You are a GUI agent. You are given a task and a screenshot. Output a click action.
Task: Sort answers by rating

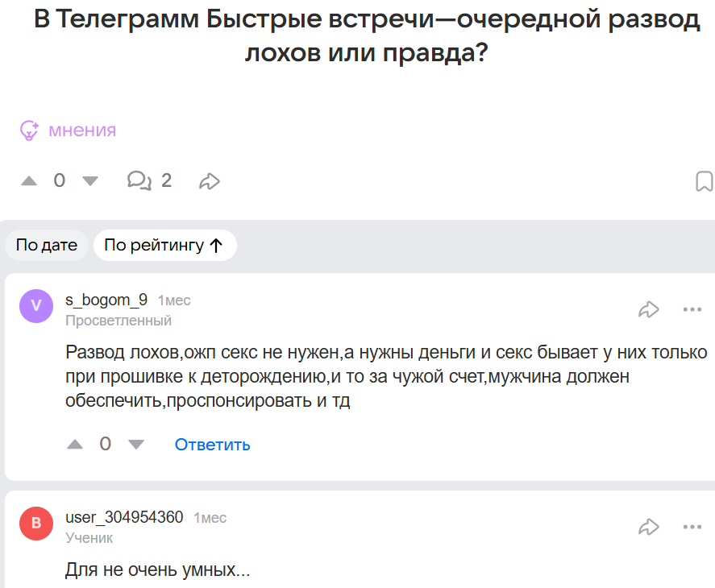click(x=164, y=246)
